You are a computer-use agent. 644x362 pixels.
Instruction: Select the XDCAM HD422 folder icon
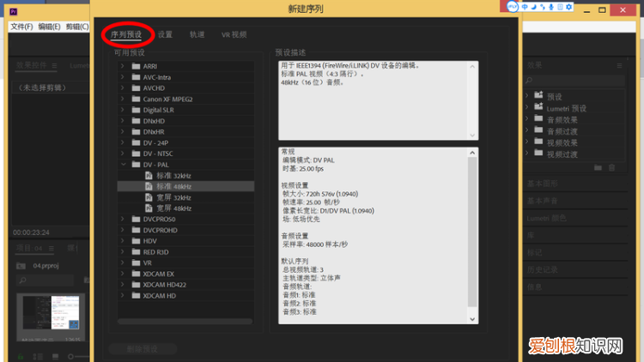coord(136,284)
